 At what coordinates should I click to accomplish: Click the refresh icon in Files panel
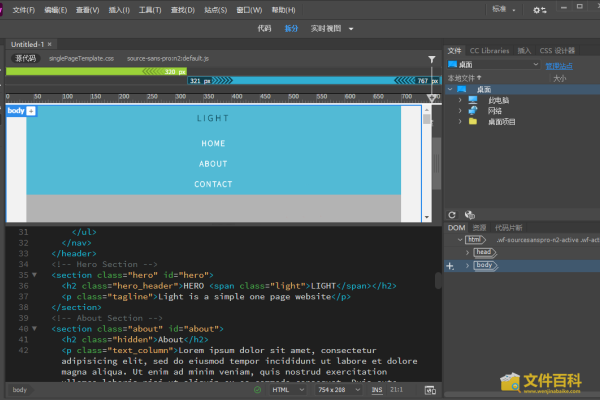point(453,215)
